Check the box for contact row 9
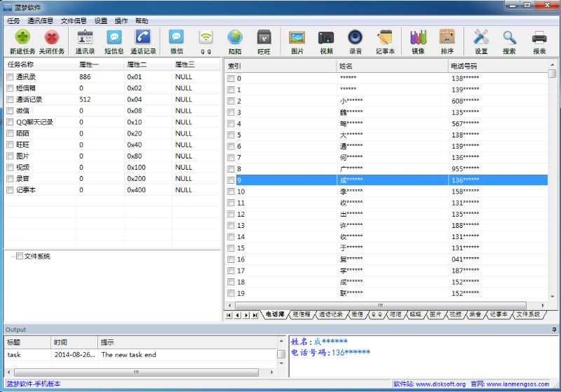 231,180
